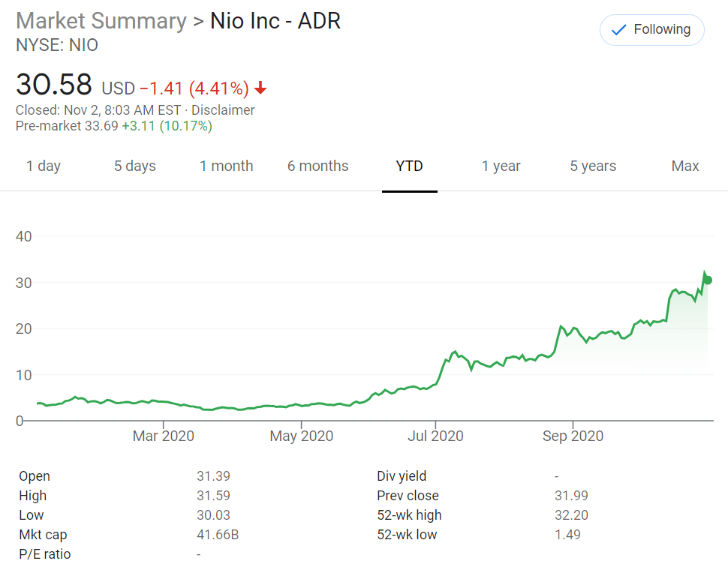The image size is (728, 570).
Task: Select the YTD tab
Action: 409,166
